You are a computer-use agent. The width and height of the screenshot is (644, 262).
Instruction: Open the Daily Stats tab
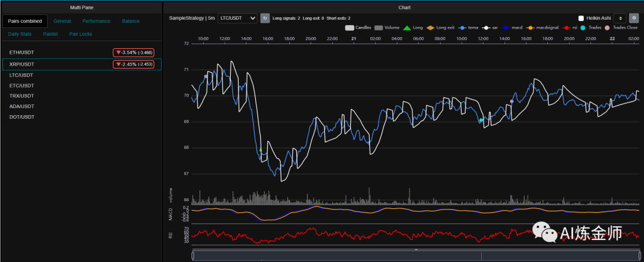[x=20, y=34]
